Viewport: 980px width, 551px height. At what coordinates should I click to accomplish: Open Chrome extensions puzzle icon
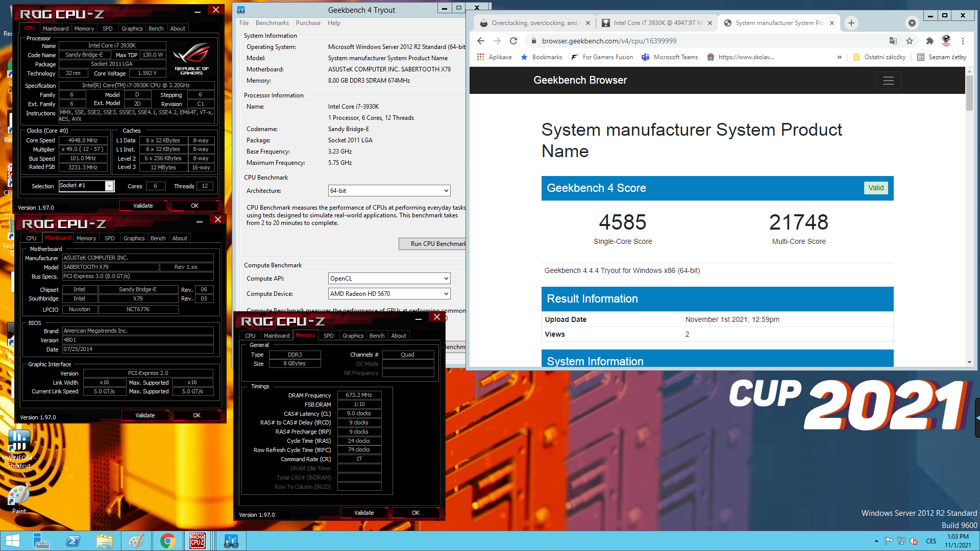[x=929, y=41]
